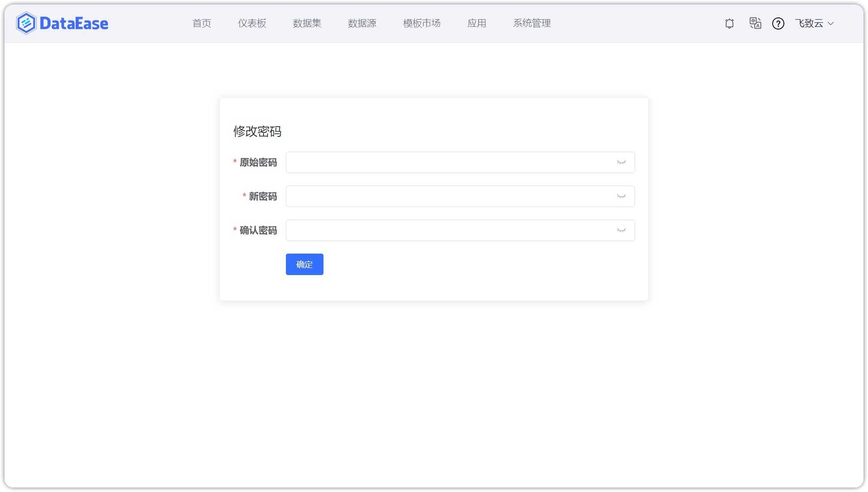868x492 pixels.
Task: Click the 确认密码 field label
Action: pos(258,230)
